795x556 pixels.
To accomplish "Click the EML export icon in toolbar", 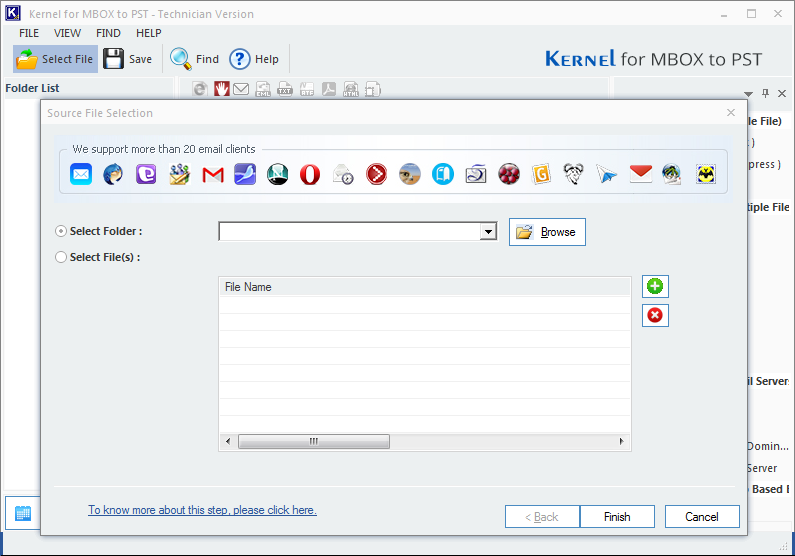I will (x=263, y=89).
